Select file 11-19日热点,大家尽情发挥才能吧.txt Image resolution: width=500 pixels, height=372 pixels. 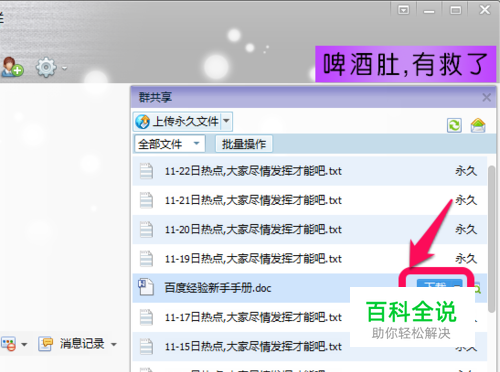click(x=310, y=259)
